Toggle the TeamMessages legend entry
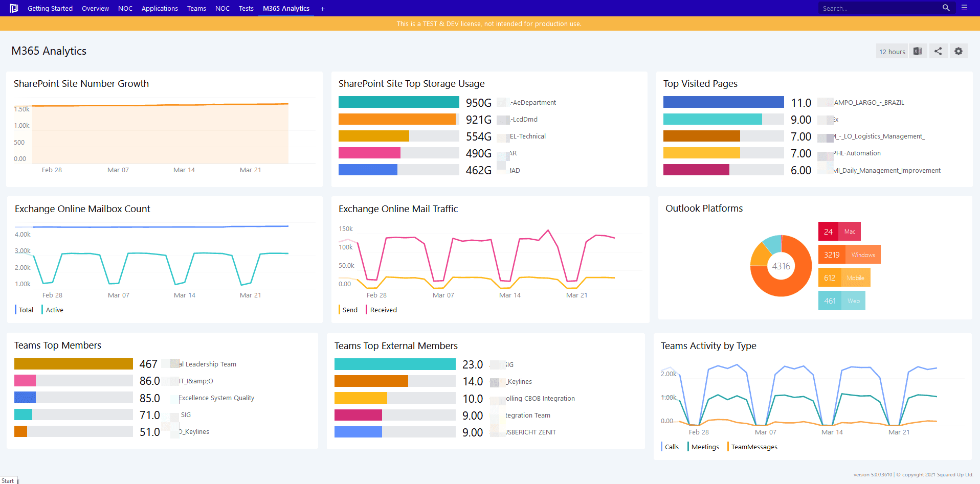 coord(754,447)
